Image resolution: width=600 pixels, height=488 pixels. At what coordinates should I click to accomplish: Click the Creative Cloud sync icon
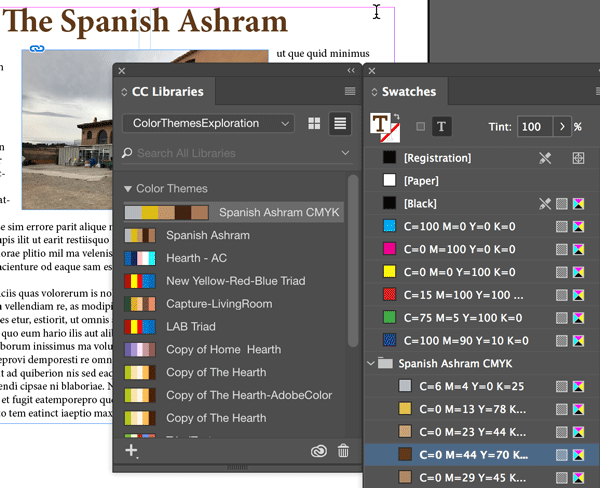318,451
